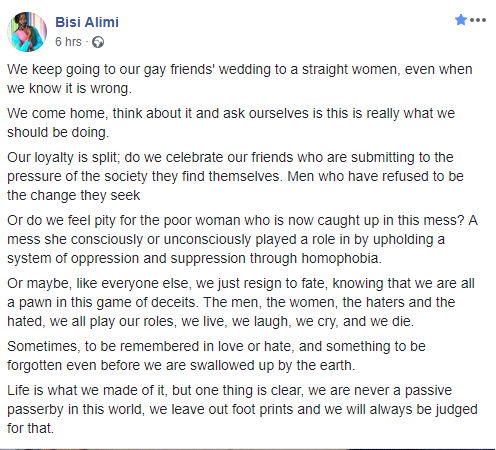The width and height of the screenshot is (496, 450).
Task: Click the paragraph starting 'Sometimes, to be remembered'
Action: (216, 355)
